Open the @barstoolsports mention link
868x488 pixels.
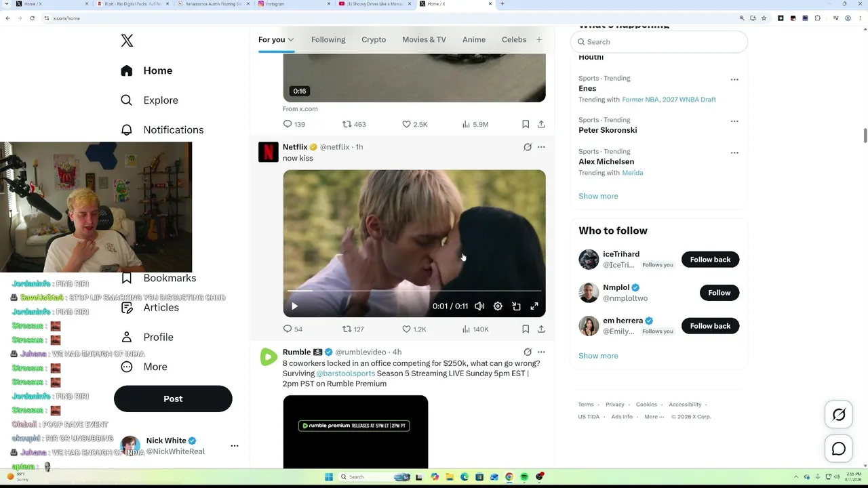(345, 373)
